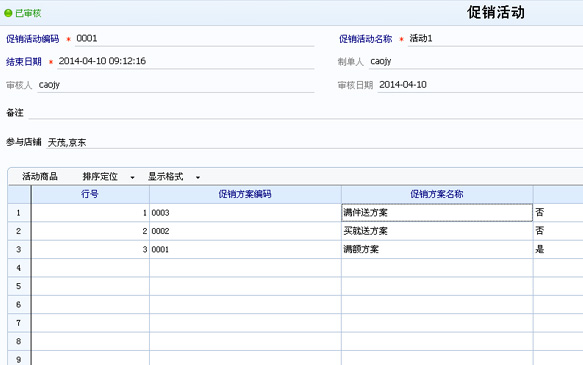
Task: Click the 0001 code cell in grid row 3
Action: (245, 249)
